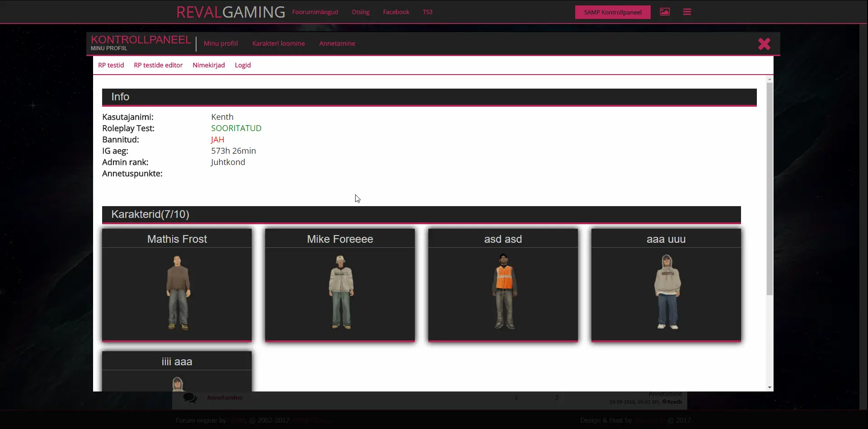The height and width of the screenshot is (429, 868).
Task: Open the Logid link
Action: point(243,65)
